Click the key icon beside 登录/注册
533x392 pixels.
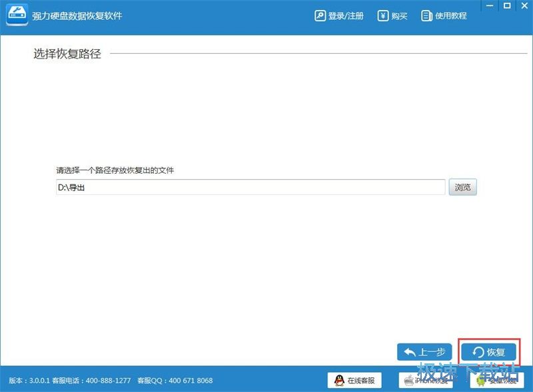pyautogui.click(x=320, y=16)
